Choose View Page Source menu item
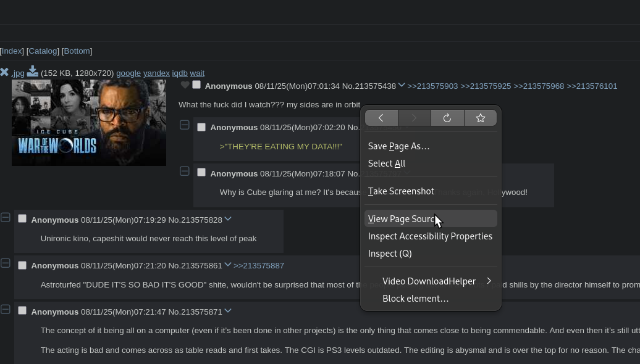The width and height of the screenshot is (640, 364). tap(431, 219)
